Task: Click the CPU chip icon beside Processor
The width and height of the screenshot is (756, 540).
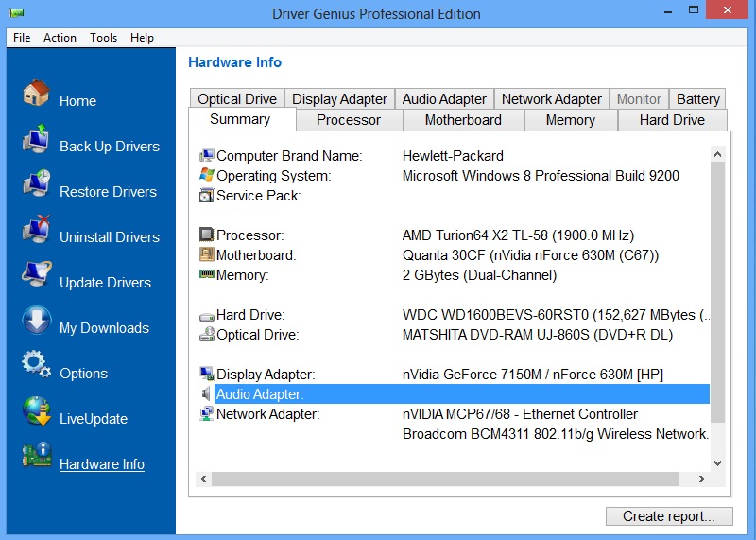Action: (x=206, y=235)
